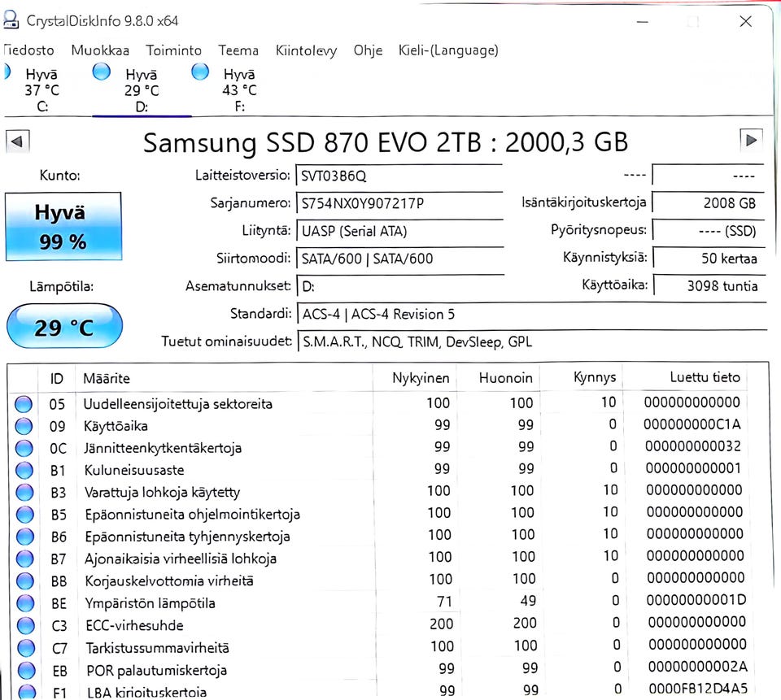Image resolution: width=781 pixels, height=700 pixels.
Task: Click the CrystalDiskInfo title bar icon
Action: (x=11, y=20)
